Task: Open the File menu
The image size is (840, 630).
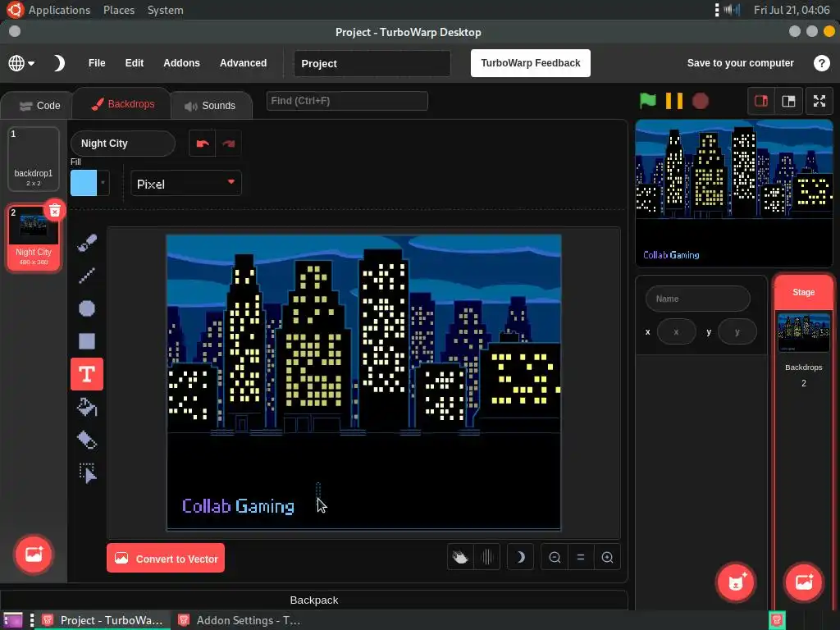Action: click(97, 63)
